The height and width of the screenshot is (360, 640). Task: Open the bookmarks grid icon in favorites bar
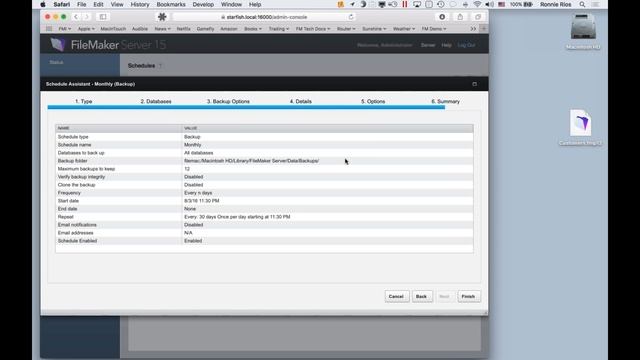point(49,29)
